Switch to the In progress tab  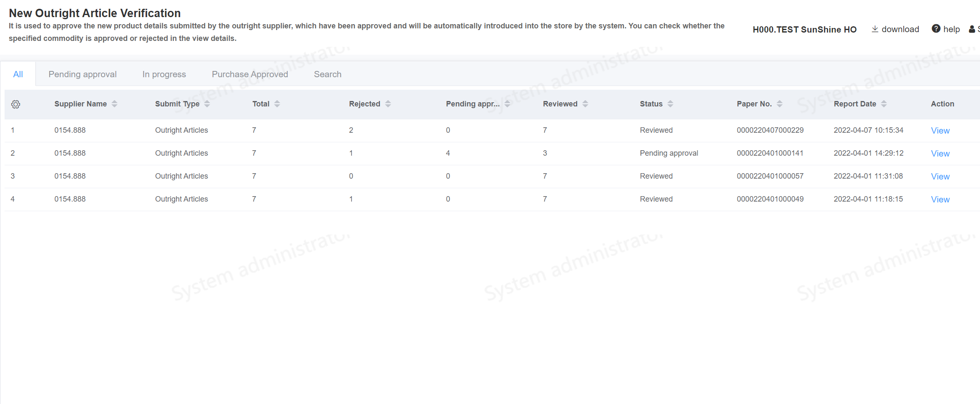164,74
